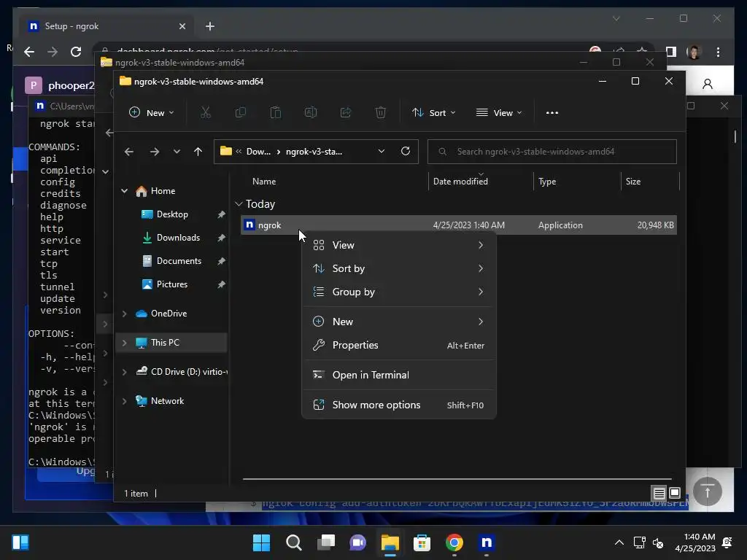Expand CD Drive (D:) node
The height and width of the screenshot is (560, 747).
pos(124,372)
